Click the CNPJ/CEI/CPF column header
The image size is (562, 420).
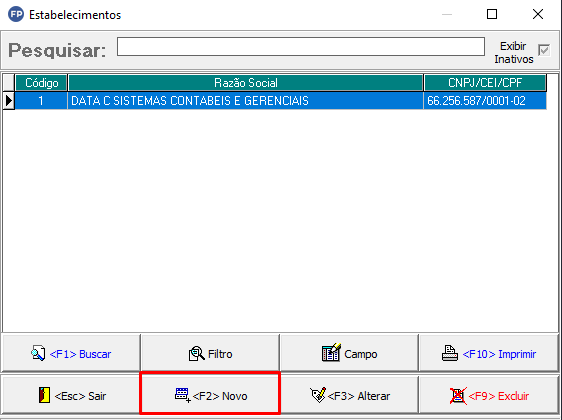tap(485, 83)
